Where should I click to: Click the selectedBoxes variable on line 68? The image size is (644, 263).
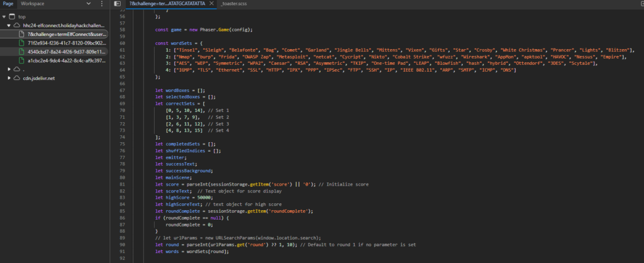182,97
